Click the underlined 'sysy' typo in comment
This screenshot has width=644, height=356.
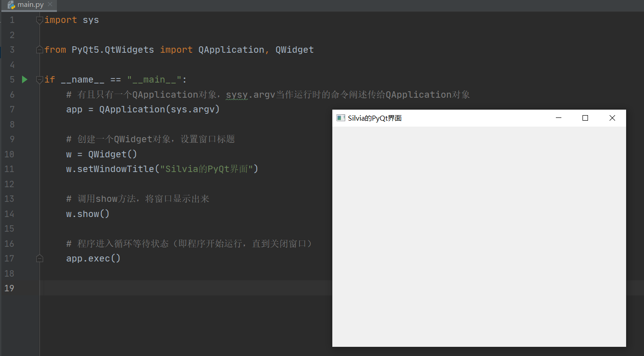click(x=237, y=95)
